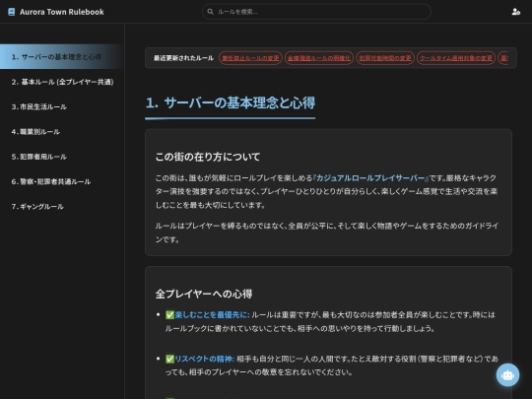
Task: Click the user account icon in header
Action: [515, 12]
